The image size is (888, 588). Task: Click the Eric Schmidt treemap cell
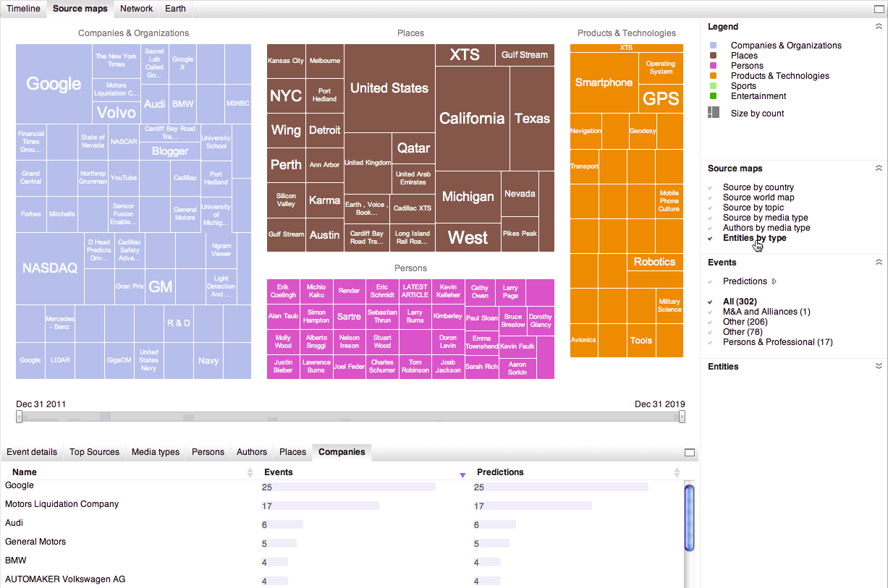[x=382, y=291]
